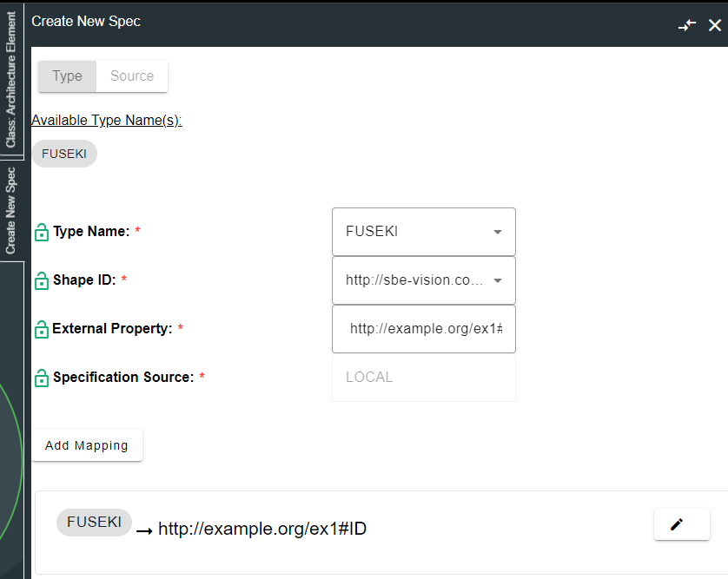Open the Type Name FUSEKI dropdown
This screenshot has width=728, height=579.
click(413, 232)
